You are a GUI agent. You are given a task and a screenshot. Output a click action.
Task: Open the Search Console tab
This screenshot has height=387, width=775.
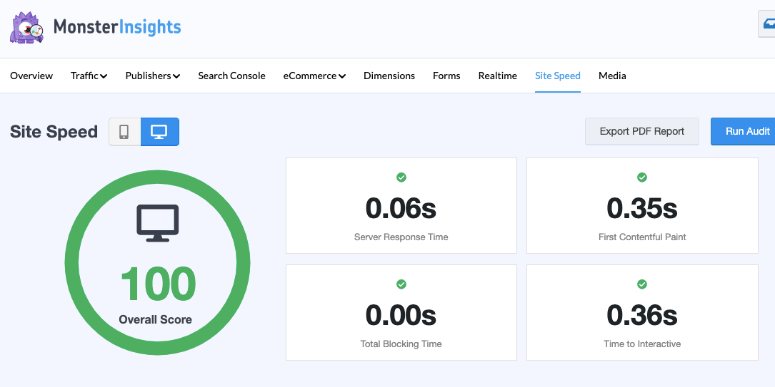coord(232,76)
